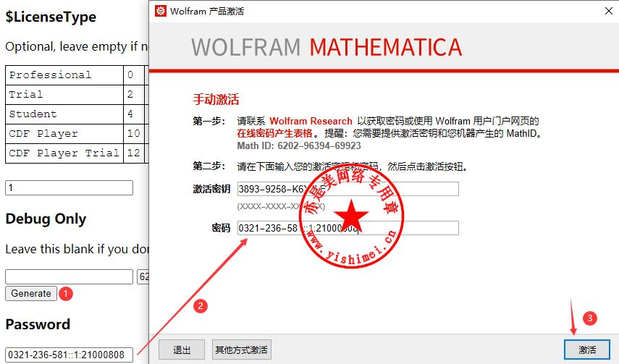Click value 12 next to CDF Player Trial
This screenshot has height=364, width=619.
click(x=134, y=153)
